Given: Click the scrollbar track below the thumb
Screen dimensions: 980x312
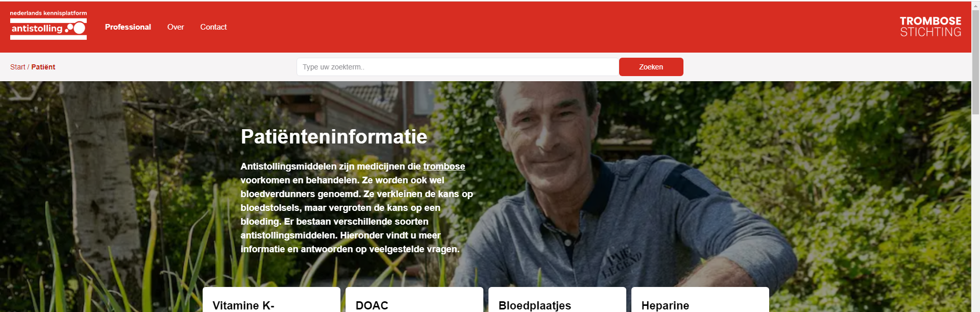Looking at the screenshot, I should [x=975, y=214].
